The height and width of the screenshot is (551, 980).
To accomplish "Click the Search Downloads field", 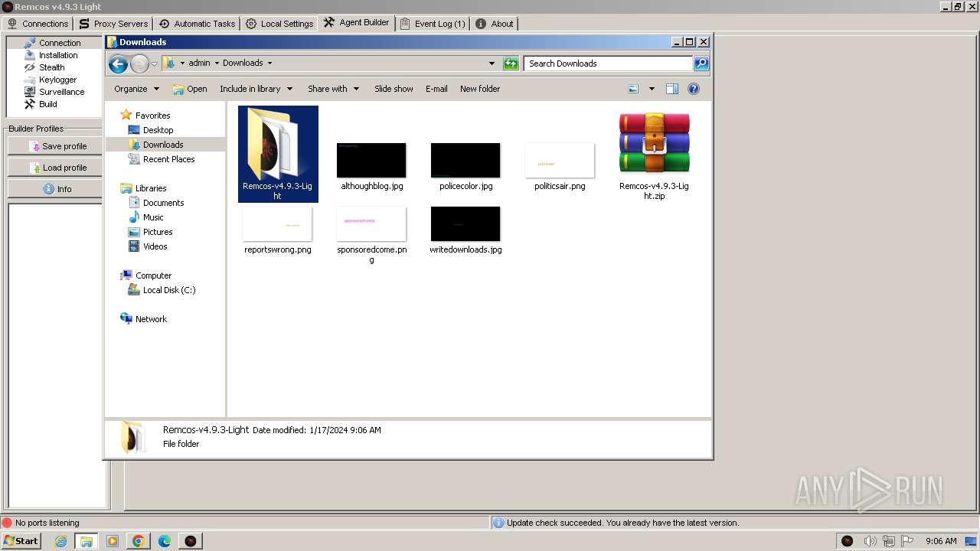I will [609, 64].
